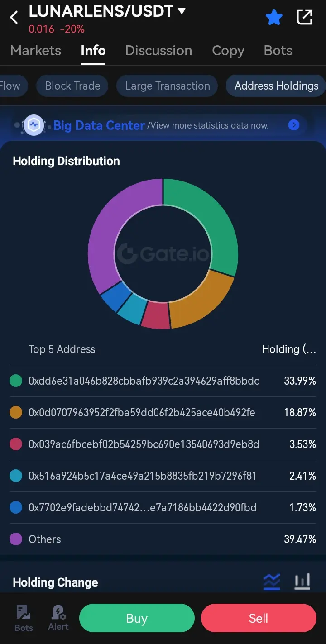Tap the red Sell button
The image size is (326, 644).
[259, 618]
